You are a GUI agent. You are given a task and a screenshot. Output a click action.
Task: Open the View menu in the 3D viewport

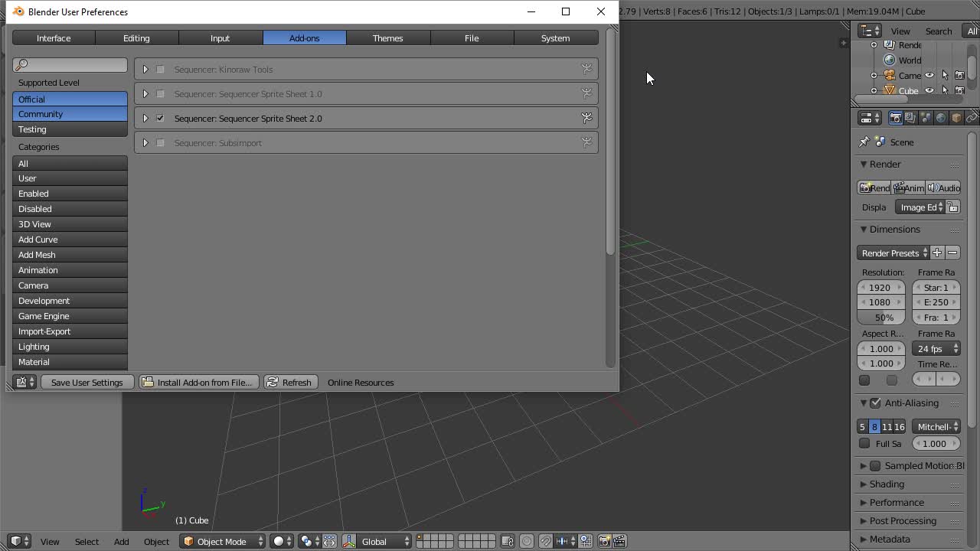point(50,541)
